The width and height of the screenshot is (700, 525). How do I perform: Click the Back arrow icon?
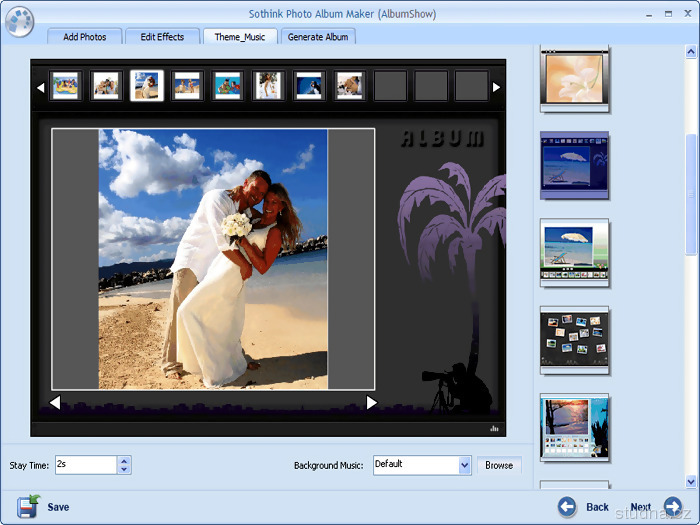568,507
